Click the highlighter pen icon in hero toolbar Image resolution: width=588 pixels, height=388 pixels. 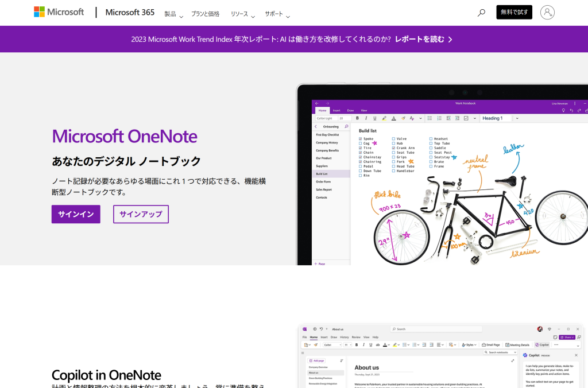(384, 118)
